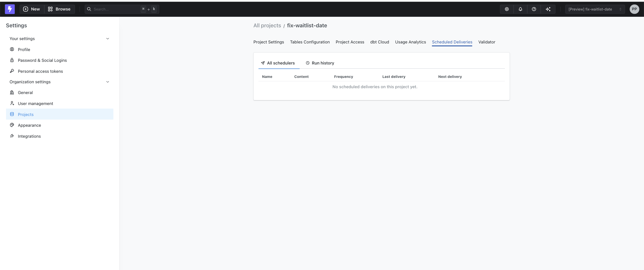The height and width of the screenshot is (270, 644).
Task: Open the Validator tab
Action: pyautogui.click(x=487, y=42)
